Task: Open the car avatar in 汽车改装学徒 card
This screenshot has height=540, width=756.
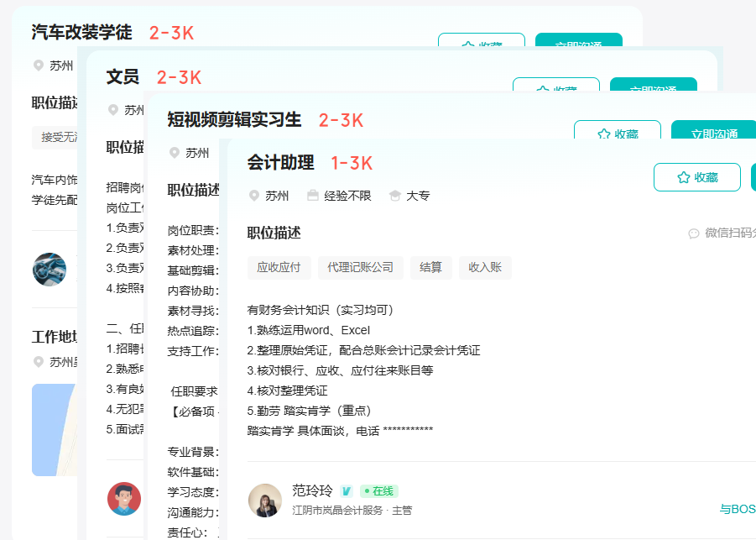Action: (50, 270)
